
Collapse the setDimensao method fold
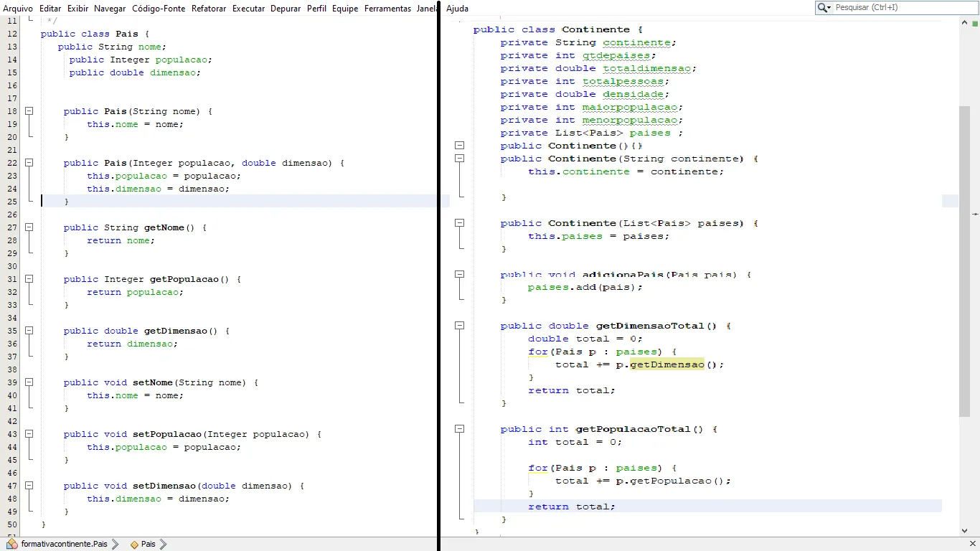coord(29,486)
